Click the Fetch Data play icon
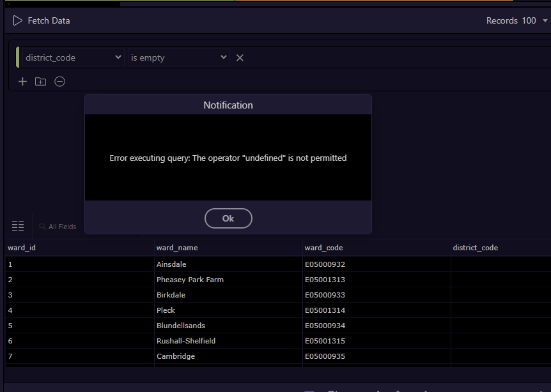The image size is (551, 392). [x=17, y=21]
